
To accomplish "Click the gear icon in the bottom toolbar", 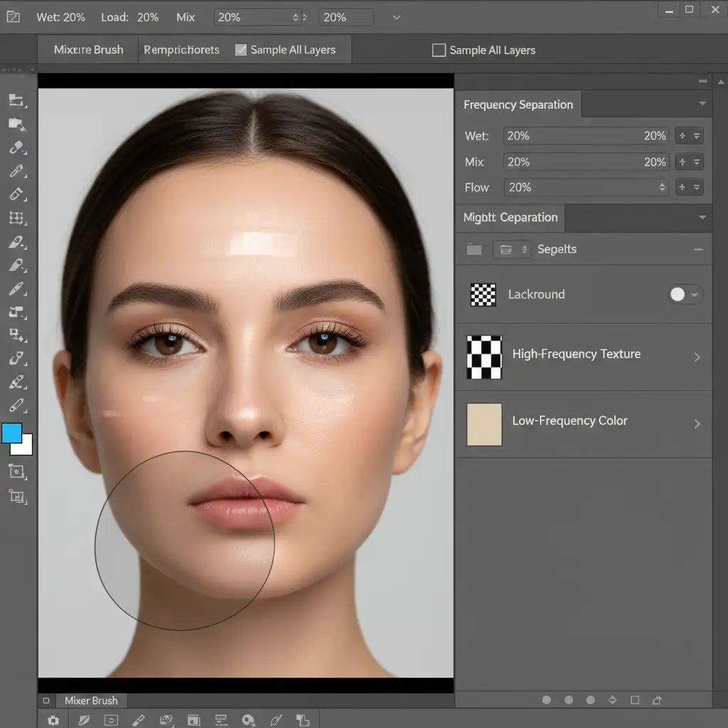I will tap(53, 720).
